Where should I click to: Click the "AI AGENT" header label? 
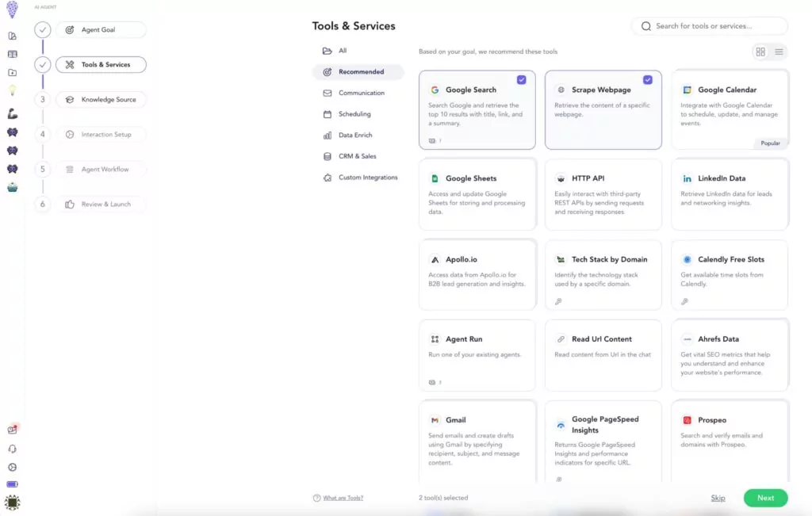tap(45, 7)
